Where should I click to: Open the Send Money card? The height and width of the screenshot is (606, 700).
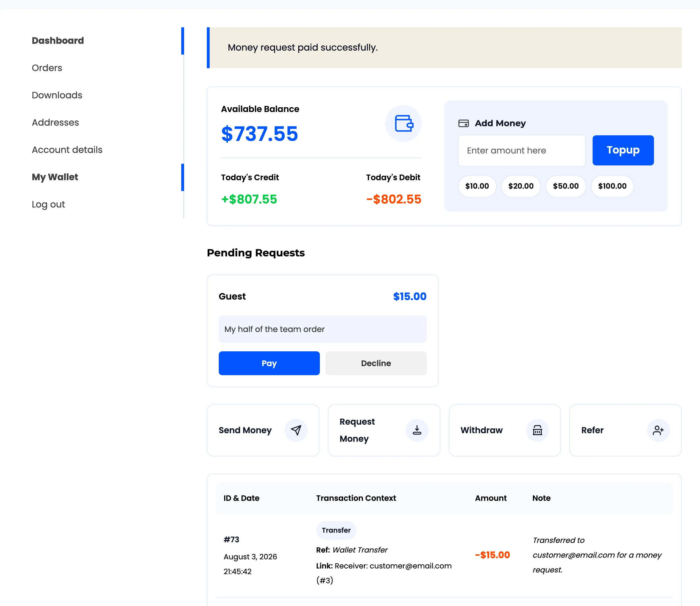263,430
